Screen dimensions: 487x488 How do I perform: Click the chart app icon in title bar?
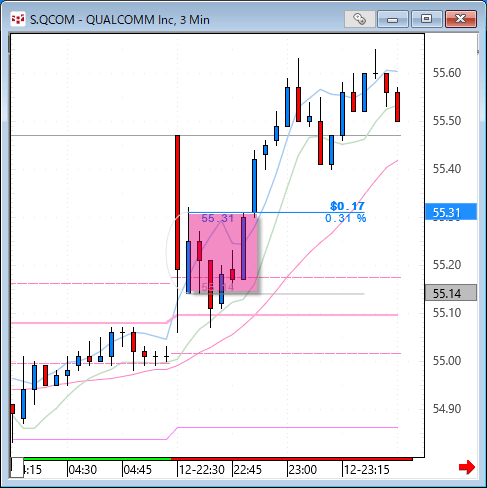click(18, 20)
